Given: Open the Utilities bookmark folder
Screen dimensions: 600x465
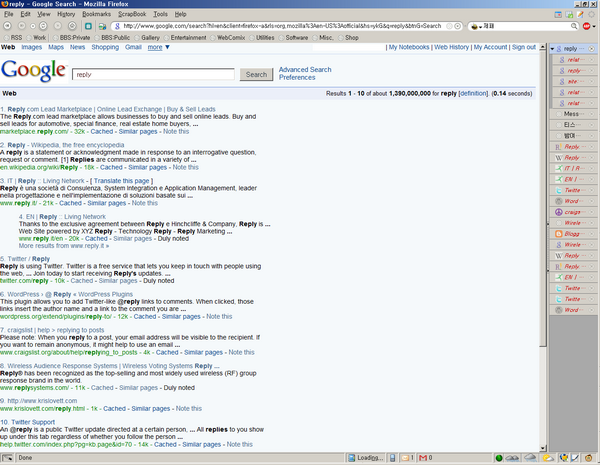Looking at the screenshot, I should (x=261, y=38).
